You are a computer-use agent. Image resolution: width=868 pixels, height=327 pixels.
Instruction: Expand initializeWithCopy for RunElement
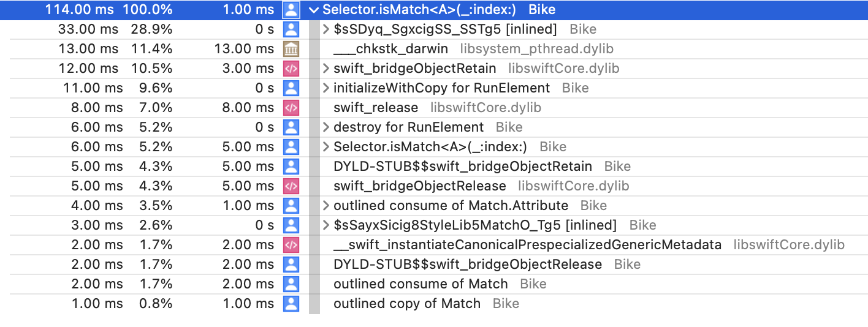(x=326, y=88)
